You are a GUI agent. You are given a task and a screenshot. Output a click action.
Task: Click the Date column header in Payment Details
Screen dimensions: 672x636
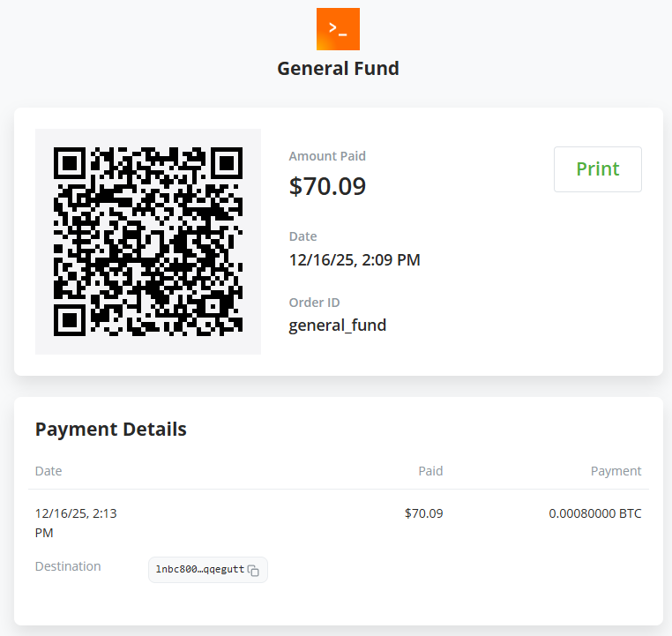tap(49, 471)
